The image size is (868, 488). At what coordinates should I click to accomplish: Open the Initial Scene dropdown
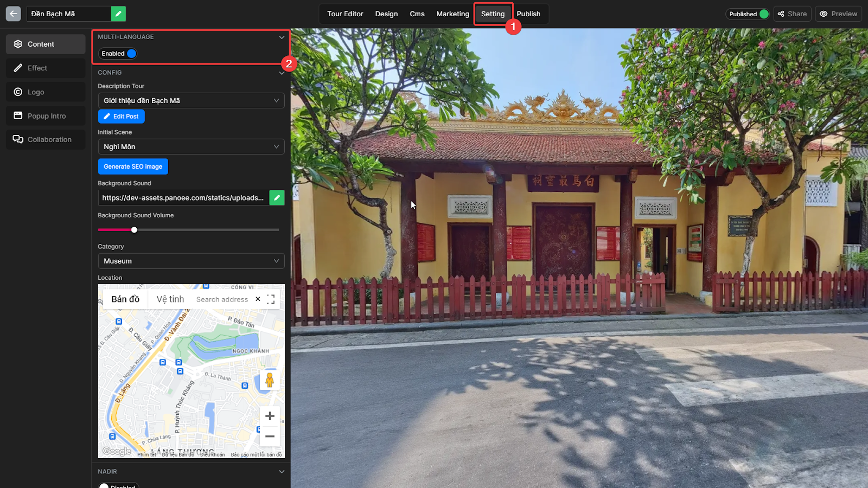(191, 146)
